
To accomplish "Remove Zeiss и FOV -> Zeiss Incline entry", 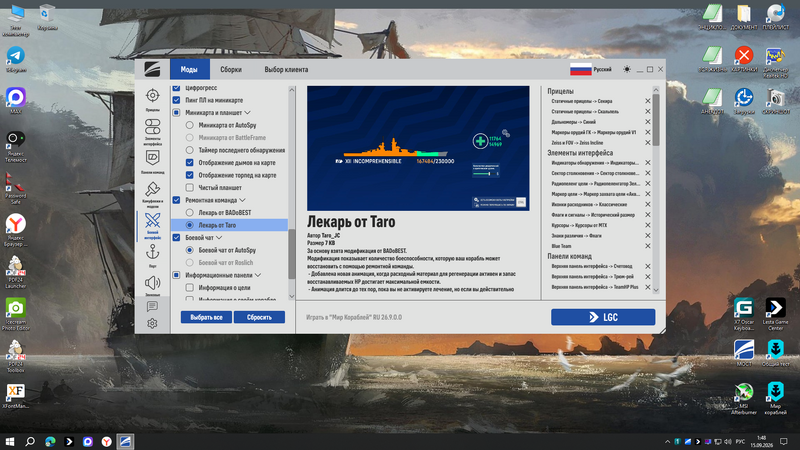I will pyautogui.click(x=647, y=143).
